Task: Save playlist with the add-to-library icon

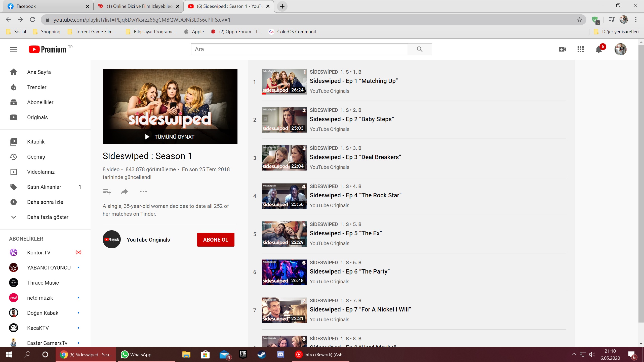Action: click(107, 192)
